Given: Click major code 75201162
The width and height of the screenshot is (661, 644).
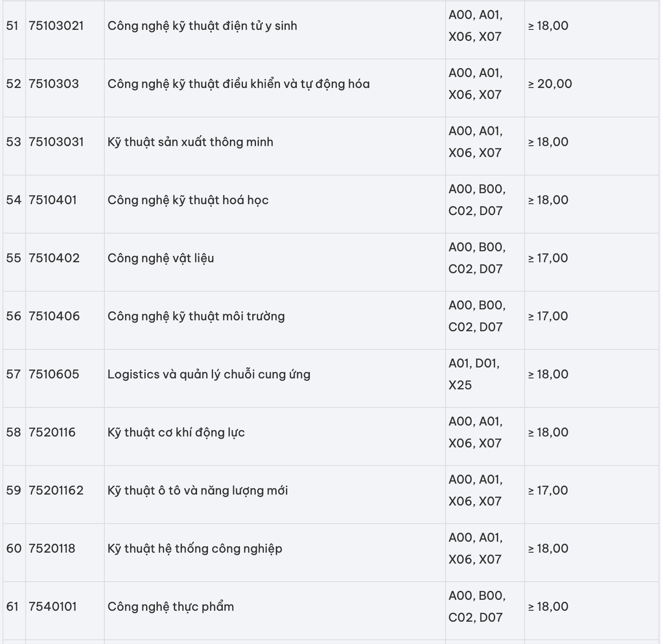Looking at the screenshot, I should click(x=56, y=490).
